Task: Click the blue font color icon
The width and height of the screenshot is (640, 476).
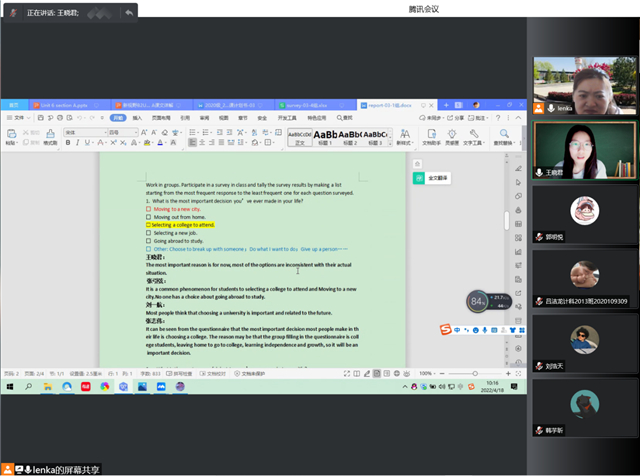Action: (160, 142)
